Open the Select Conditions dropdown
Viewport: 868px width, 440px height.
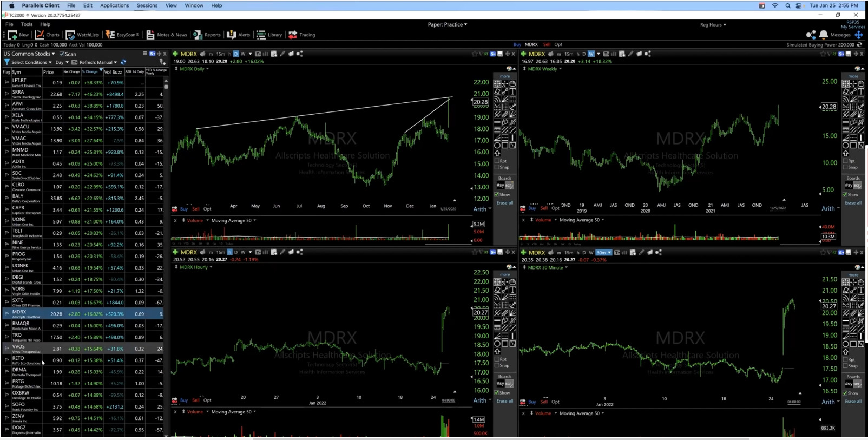[31, 62]
